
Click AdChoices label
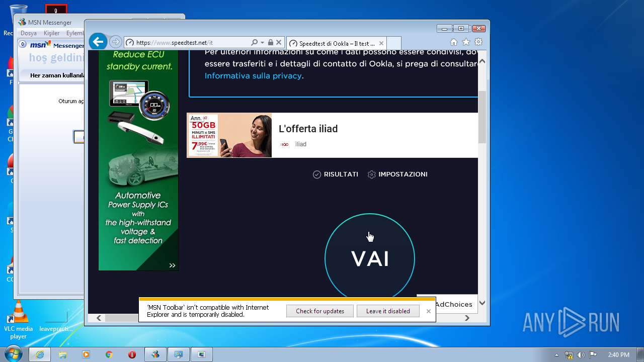(x=454, y=304)
